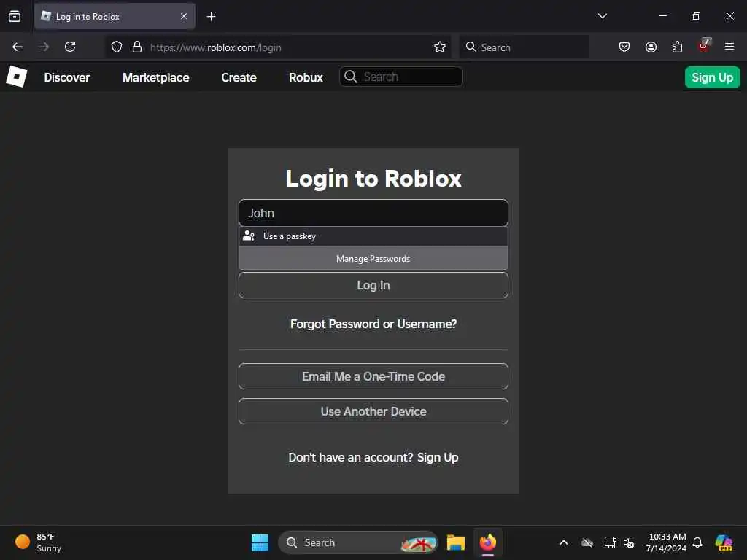View site security padlock info
The height and width of the screenshot is (560, 747).
point(137,47)
